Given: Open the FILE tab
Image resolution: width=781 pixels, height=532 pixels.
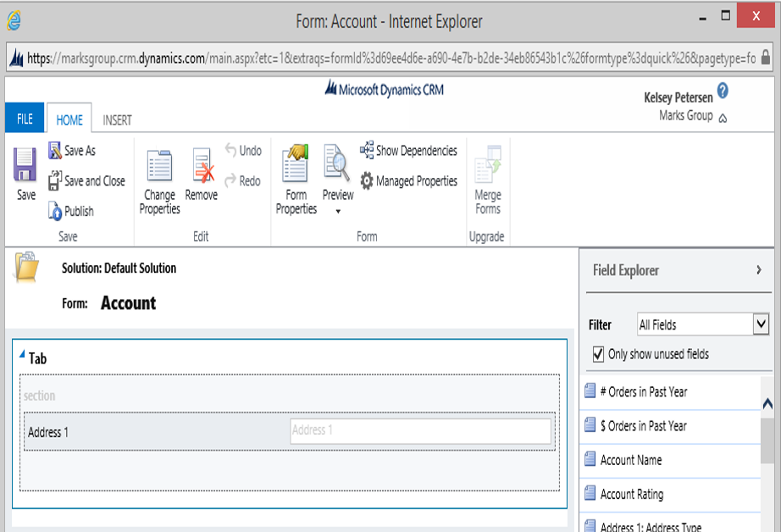Looking at the screenshot, I should 25,119.
